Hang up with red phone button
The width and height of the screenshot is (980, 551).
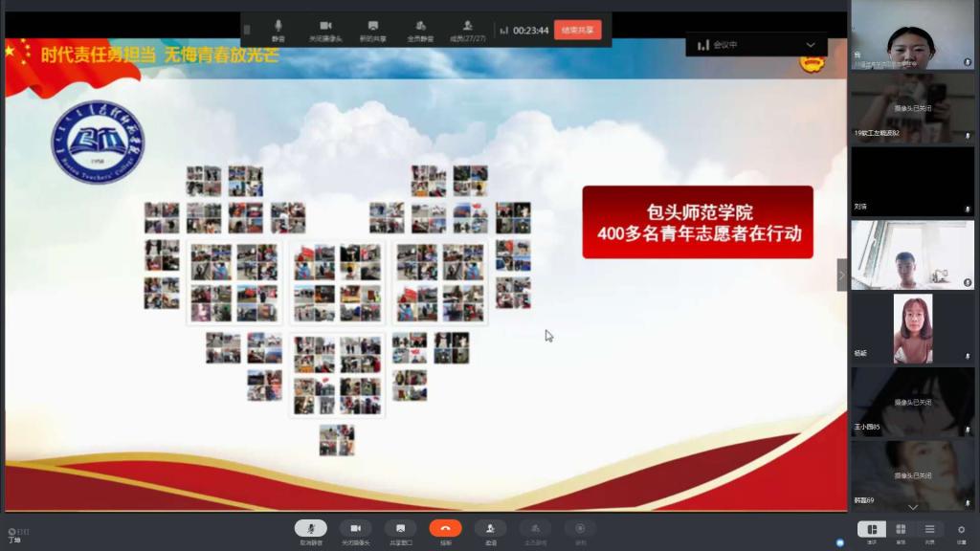[445, 529]
